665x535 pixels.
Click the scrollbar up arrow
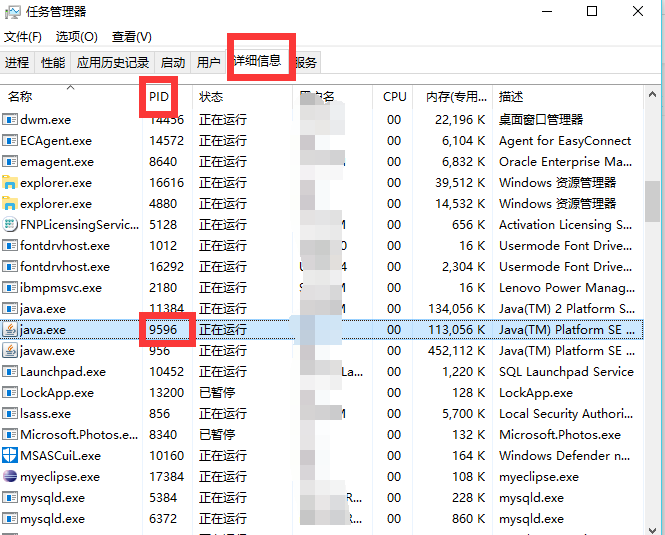coord(652,95)
